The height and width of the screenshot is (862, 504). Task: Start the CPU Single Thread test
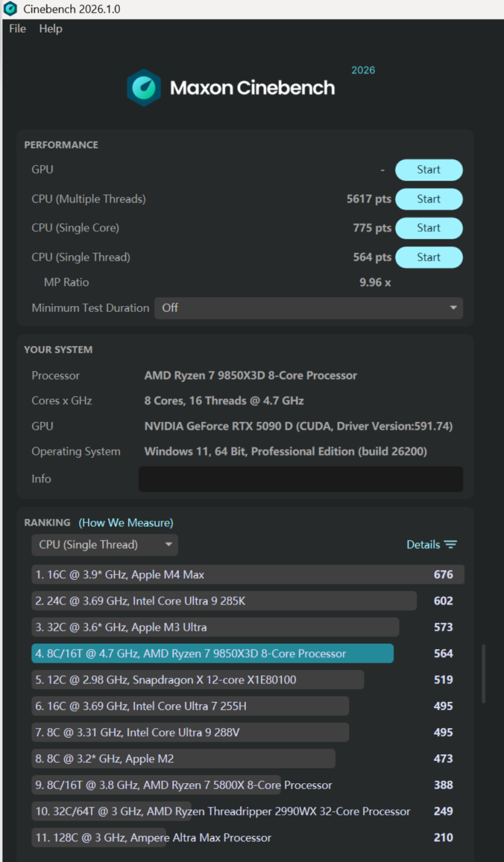point(428,257)
